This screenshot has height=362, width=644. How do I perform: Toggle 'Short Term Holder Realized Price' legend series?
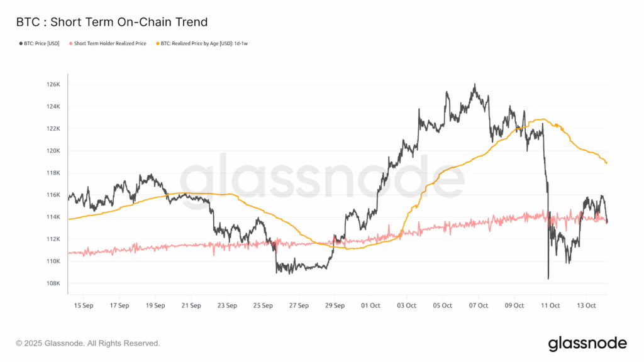coord(109,43)
